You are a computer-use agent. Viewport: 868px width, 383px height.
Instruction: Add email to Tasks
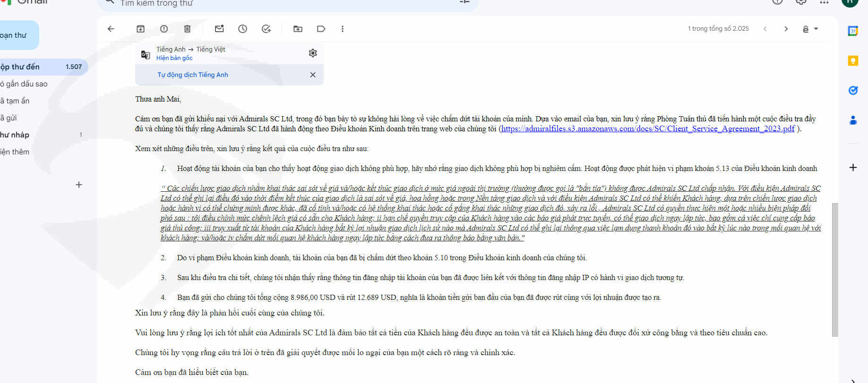tap(266, 29)
